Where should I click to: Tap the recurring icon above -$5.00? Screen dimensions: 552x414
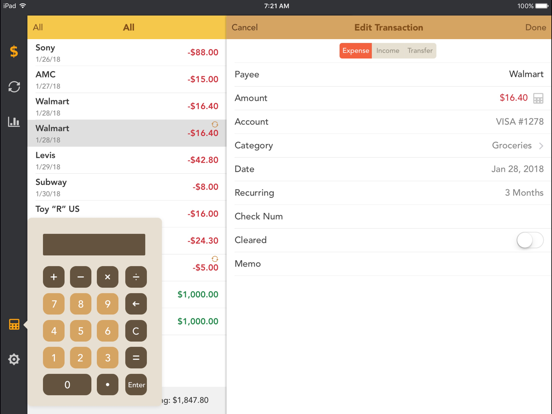click(215, 259)
